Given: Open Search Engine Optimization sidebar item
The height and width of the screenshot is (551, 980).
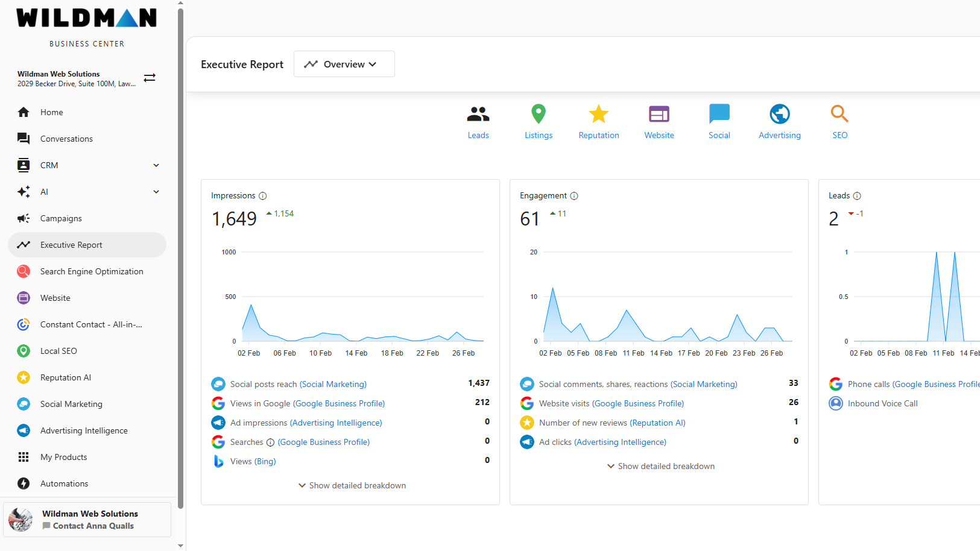Looking at the screenshot, I should 87,271.
